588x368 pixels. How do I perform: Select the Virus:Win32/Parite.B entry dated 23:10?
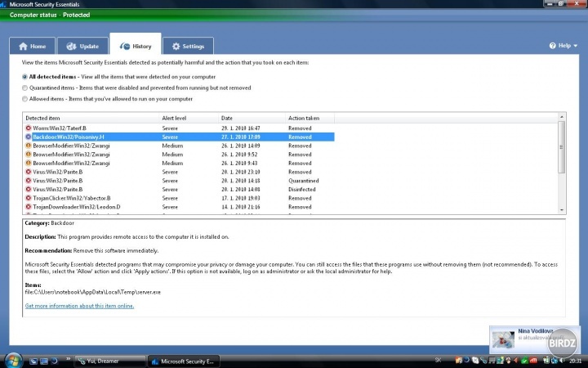[x=58, y=172]
